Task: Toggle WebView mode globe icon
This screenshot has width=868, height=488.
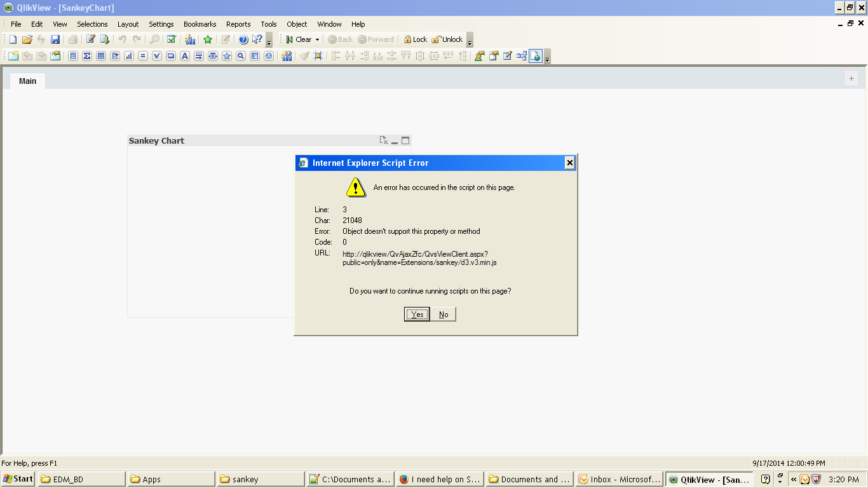Action: tap(536, 56)
